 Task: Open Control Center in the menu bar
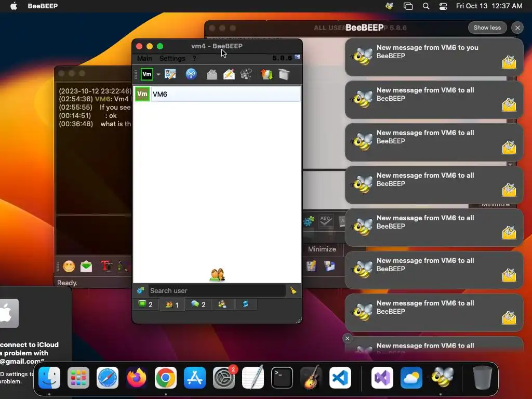click(443, 6)
